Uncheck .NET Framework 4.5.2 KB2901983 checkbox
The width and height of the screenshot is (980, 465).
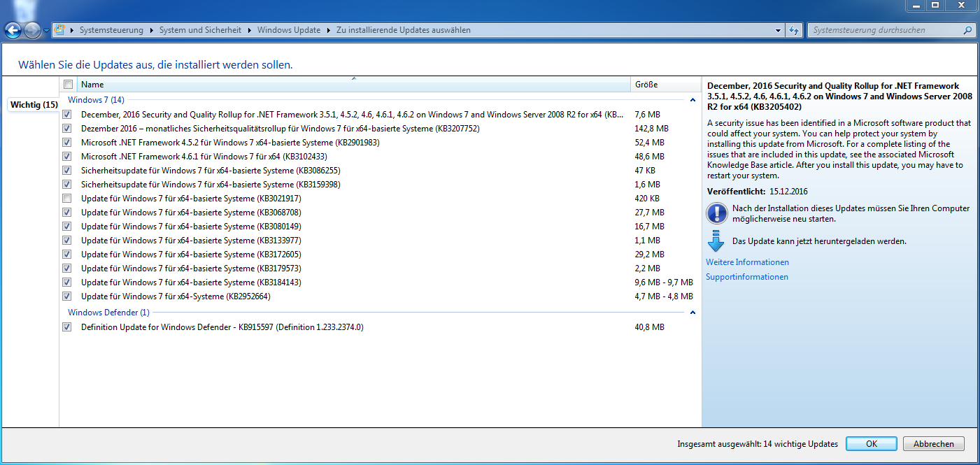(67, 142)
